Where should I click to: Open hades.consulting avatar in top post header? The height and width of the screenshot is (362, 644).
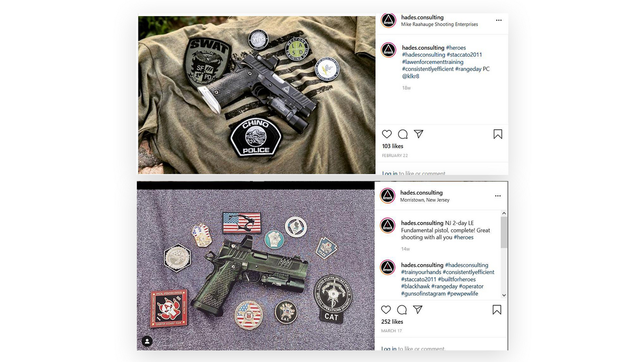pyautogui.click(x=388, y=21)
